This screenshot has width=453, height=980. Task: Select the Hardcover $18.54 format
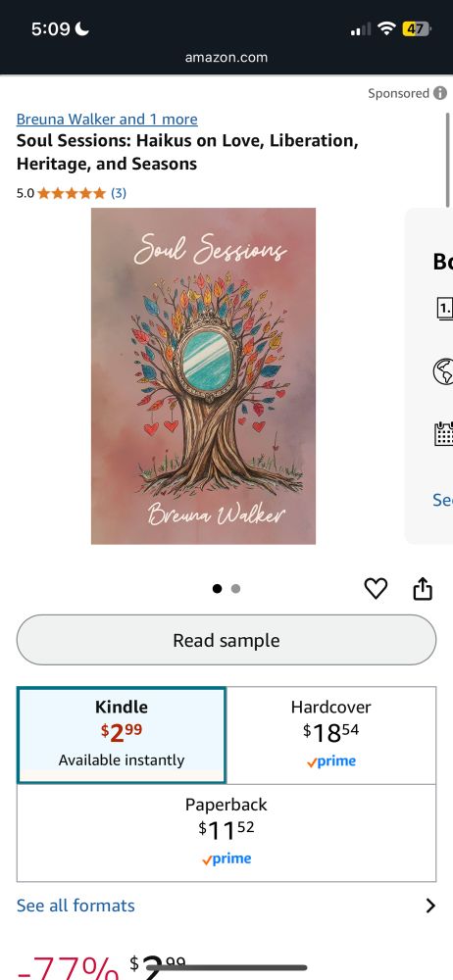pos(331,735)
